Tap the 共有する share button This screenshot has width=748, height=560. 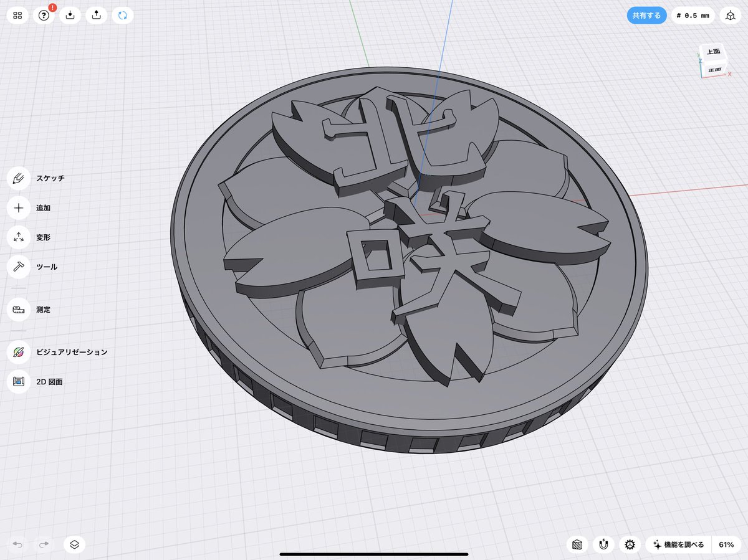(x=646, y=15)
